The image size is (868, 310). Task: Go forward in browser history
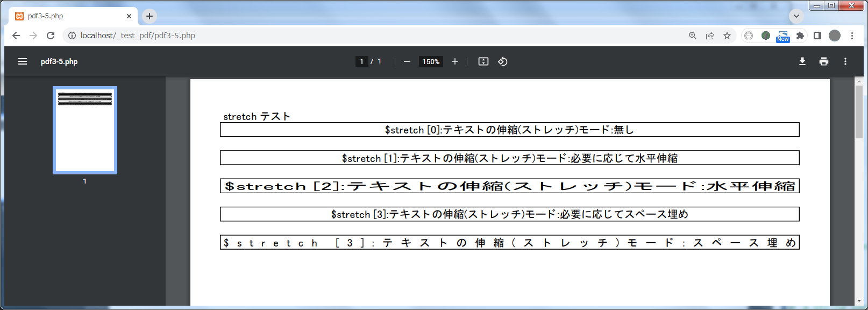(33, 36)
